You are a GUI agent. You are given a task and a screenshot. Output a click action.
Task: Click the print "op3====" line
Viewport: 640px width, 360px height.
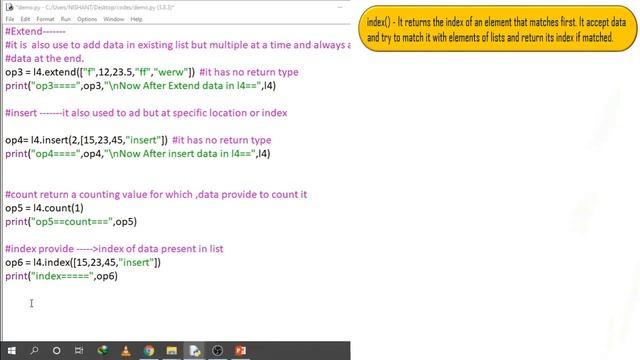pyautogui.click(x=140, y=86)
